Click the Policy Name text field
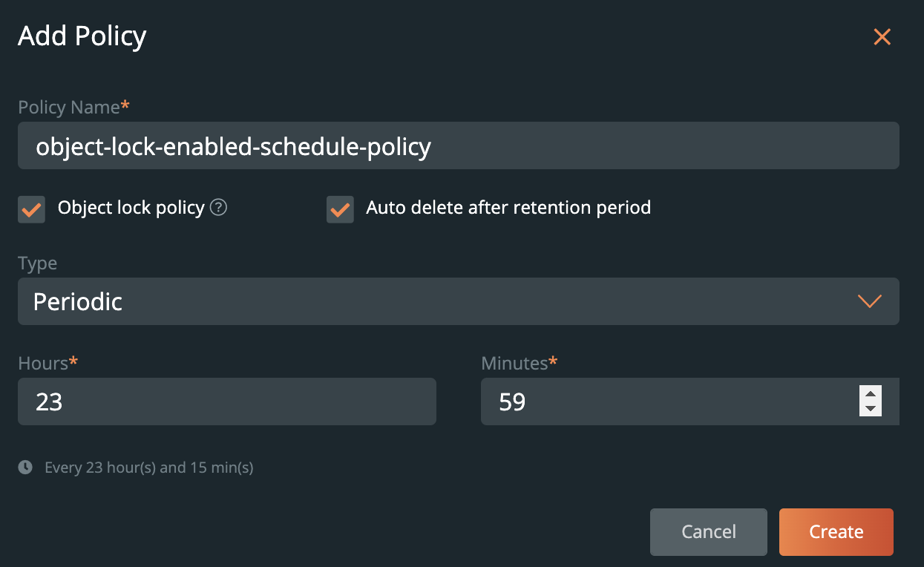Screen dimensions: 924x567 pyautogui.click(x=458, y=146)
